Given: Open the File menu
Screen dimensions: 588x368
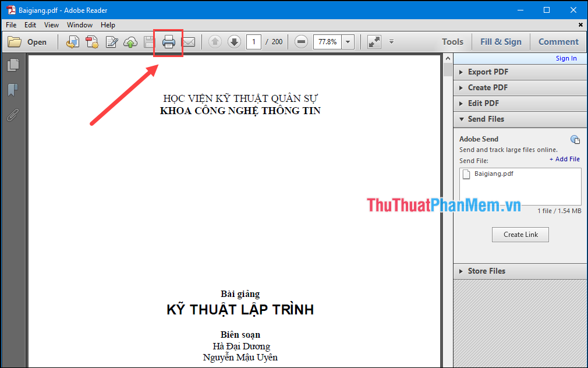Looking at the screenshot, I should coord(11,25).
